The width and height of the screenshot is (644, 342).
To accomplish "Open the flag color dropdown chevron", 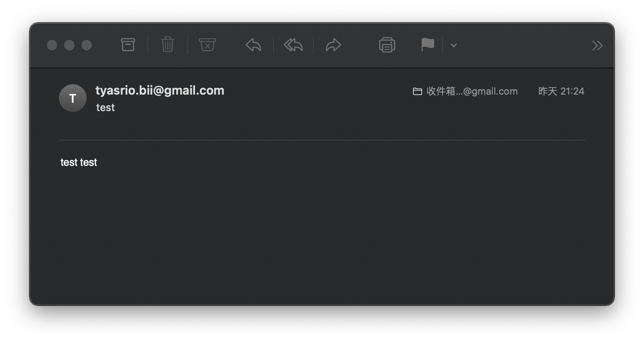I will 453,45.
